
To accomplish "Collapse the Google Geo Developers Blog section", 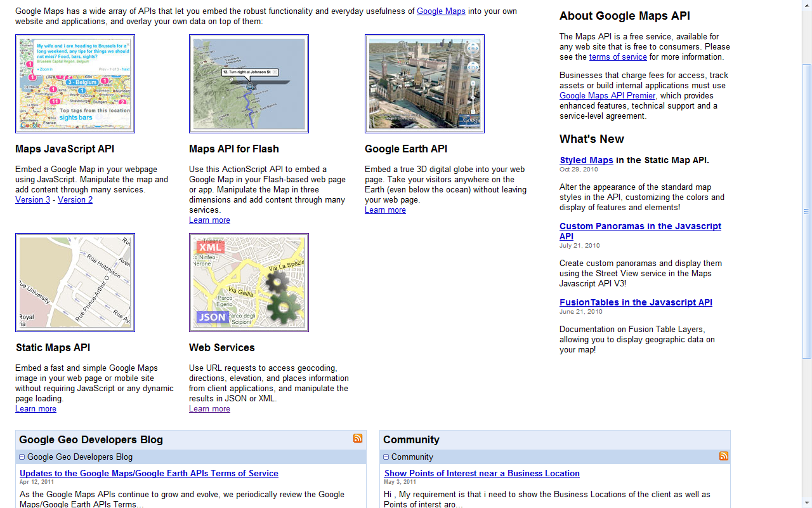I will click(x=22, y=457).
